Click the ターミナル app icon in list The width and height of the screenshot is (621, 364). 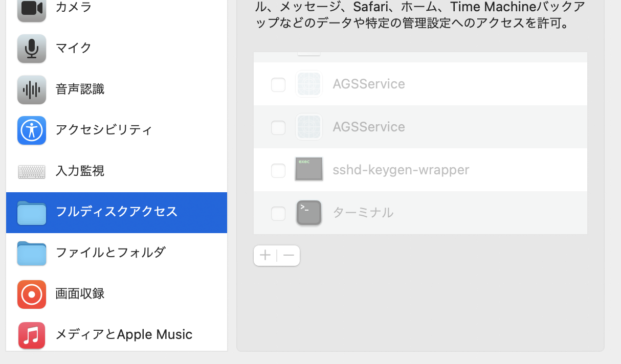click(x=309, y=213)
